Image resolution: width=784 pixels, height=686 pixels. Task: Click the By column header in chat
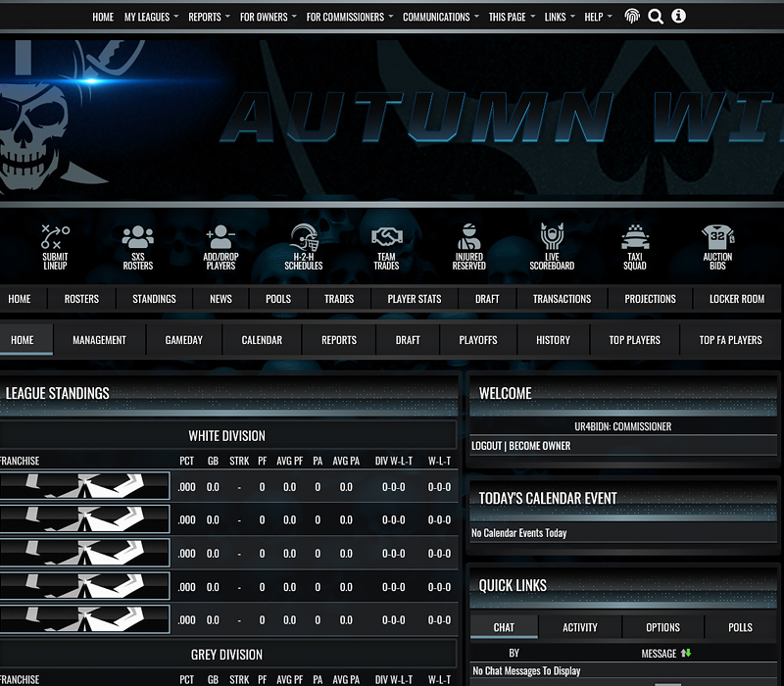click(514, 653)
